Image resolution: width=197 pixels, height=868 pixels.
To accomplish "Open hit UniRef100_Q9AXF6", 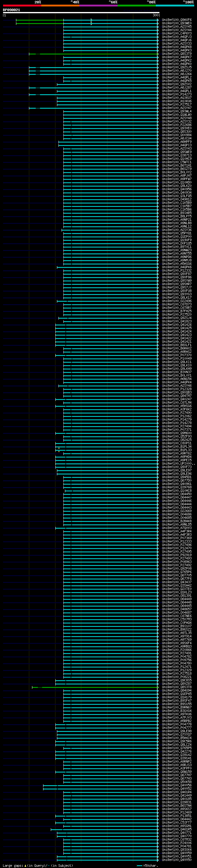I will pos(176,20).
